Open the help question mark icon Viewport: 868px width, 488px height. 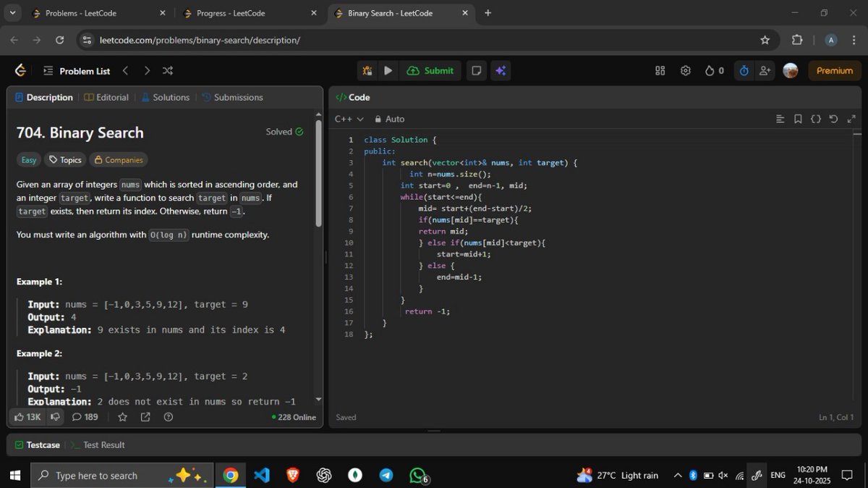coord(169,417)
